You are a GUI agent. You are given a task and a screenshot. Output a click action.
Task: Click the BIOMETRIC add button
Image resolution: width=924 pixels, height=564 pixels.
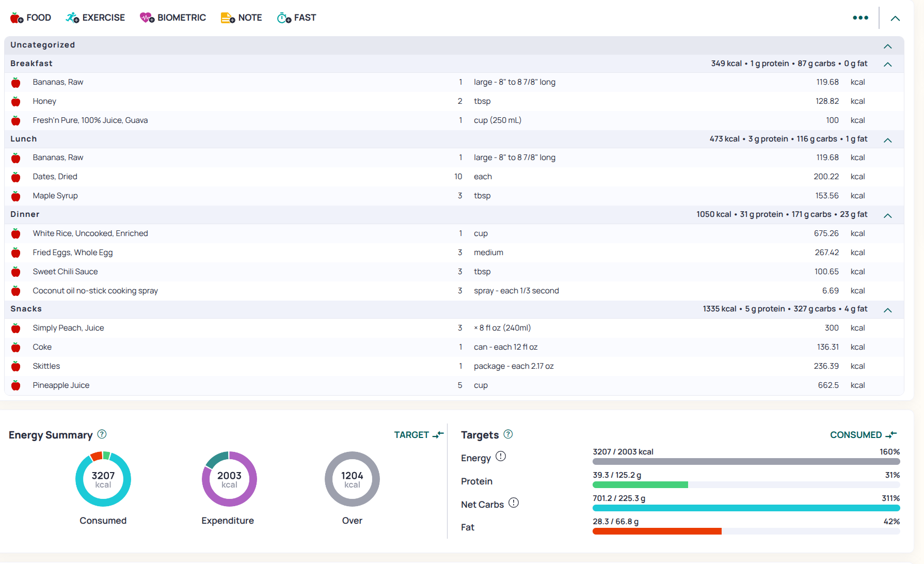[173, 18]
